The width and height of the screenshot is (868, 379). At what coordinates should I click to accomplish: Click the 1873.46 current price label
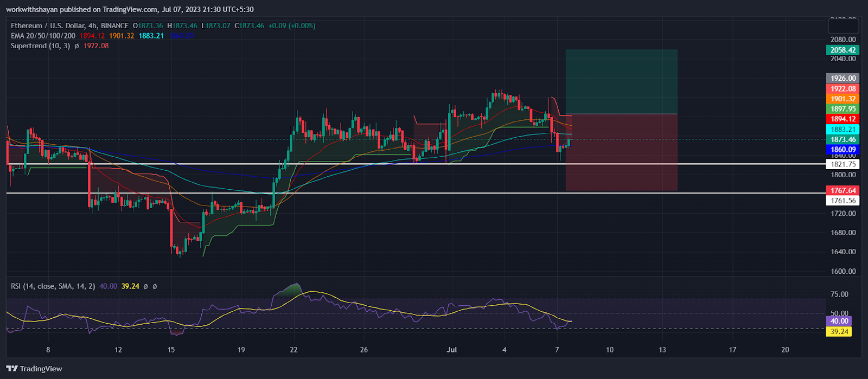pyautogui.click(x=843, y=139)
